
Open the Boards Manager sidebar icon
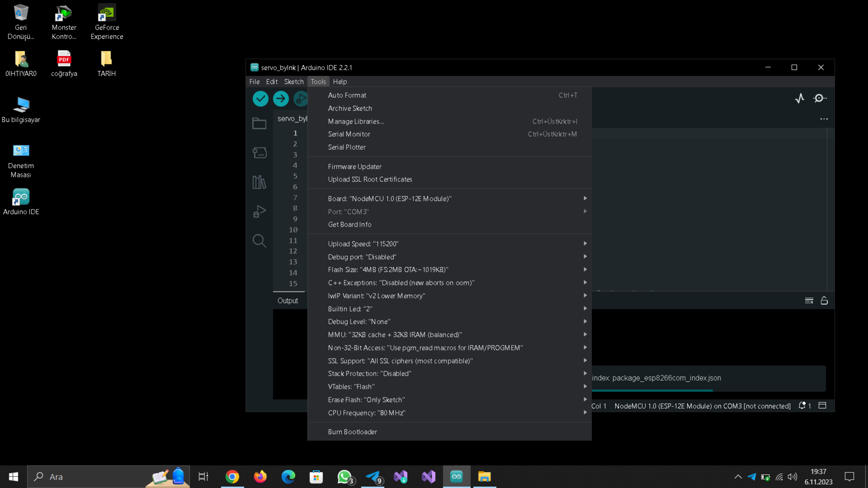click(259, 153)
